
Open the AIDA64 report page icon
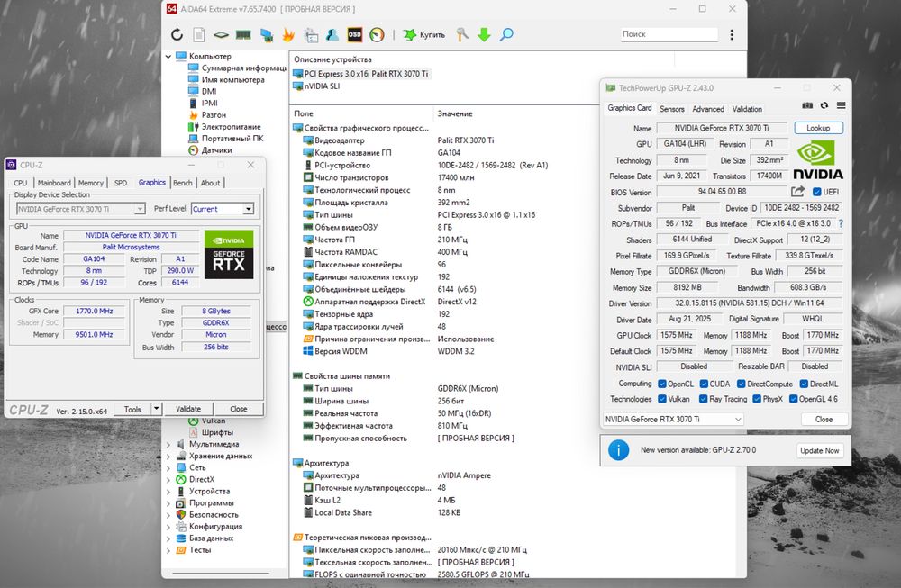199,34
